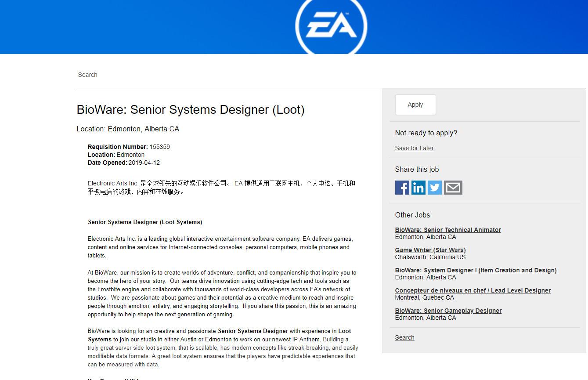Image resolution: width=588 pixels, height=380 pixels.
Task: Share this job on Facebook
Action: click(x=402, y=188)
